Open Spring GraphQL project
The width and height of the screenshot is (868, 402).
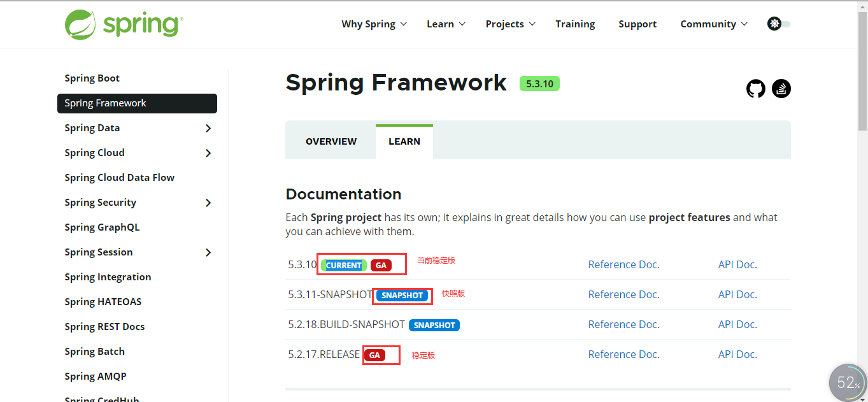click(x=102, y=227)
